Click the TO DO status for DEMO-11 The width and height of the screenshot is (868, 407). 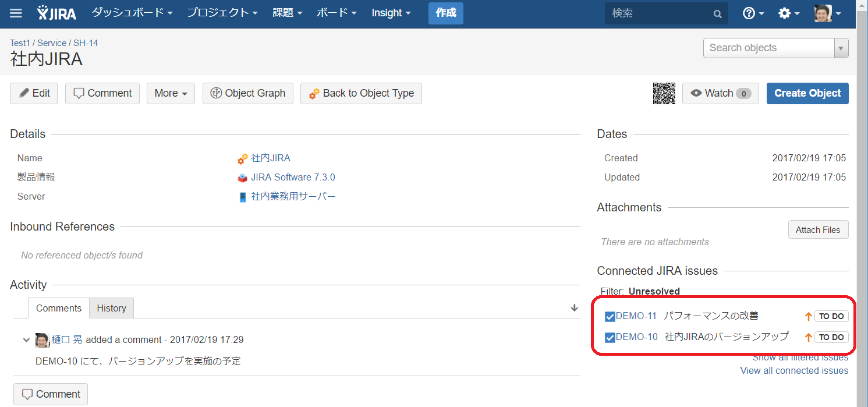(831, 317)
